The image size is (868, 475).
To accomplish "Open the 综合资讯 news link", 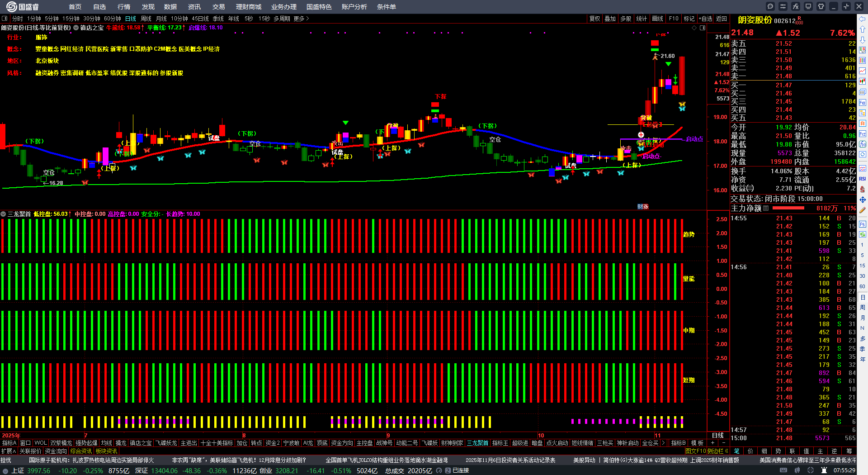I will pos(81,451).
